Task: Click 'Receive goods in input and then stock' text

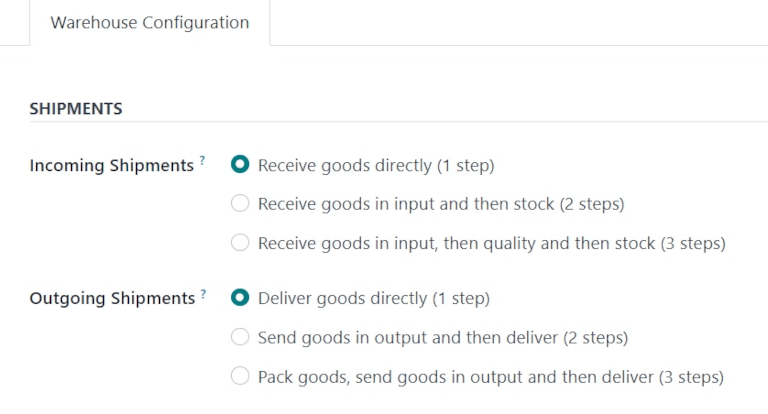Action: point(440,204)
